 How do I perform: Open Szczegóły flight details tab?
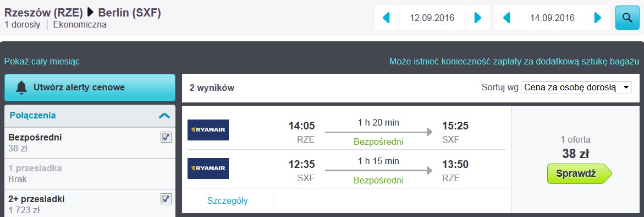click(228, 201)
